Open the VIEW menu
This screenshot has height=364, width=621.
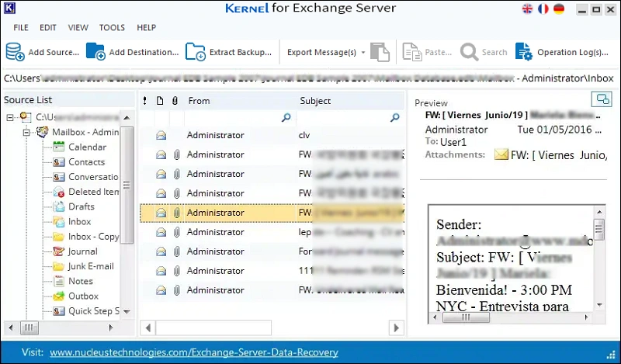(x=78, y=28)
